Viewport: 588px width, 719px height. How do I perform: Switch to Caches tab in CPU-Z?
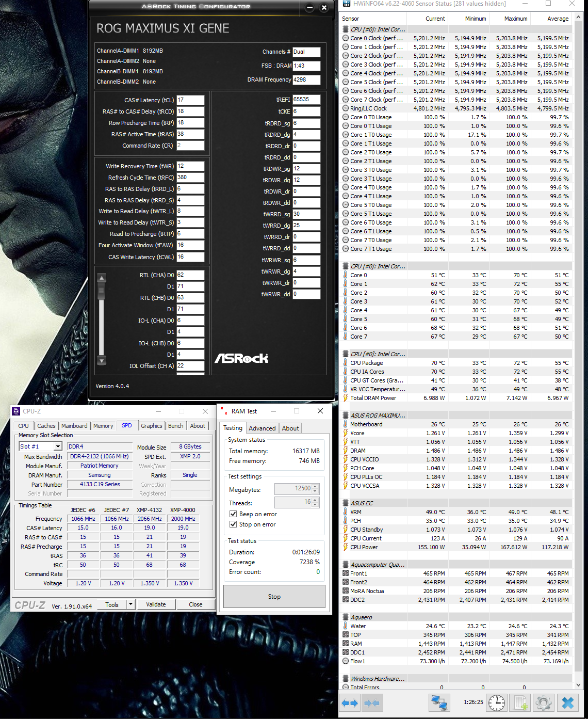[46, 426]
